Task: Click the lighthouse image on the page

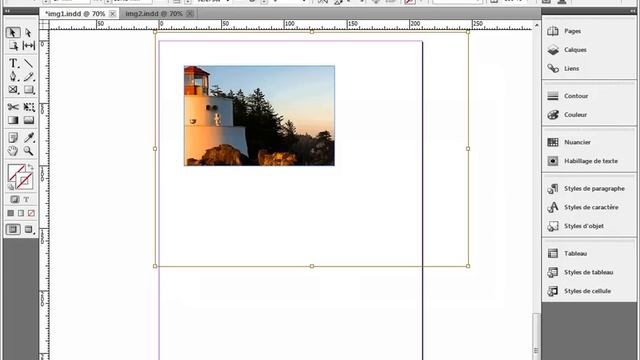Action: point(259,116)
